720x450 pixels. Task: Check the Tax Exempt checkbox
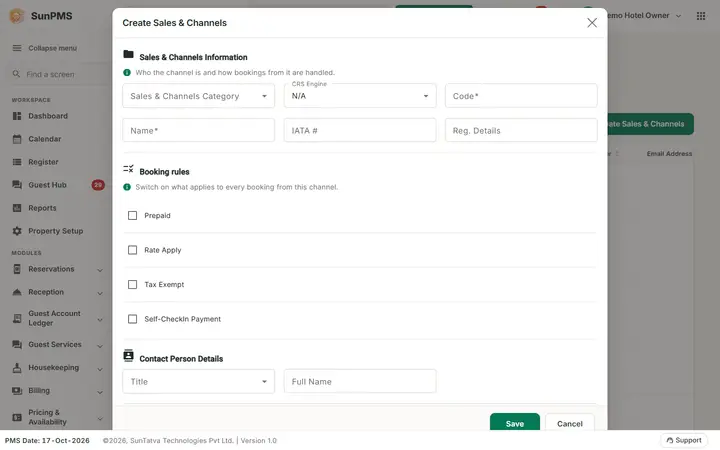click(133, 285)
